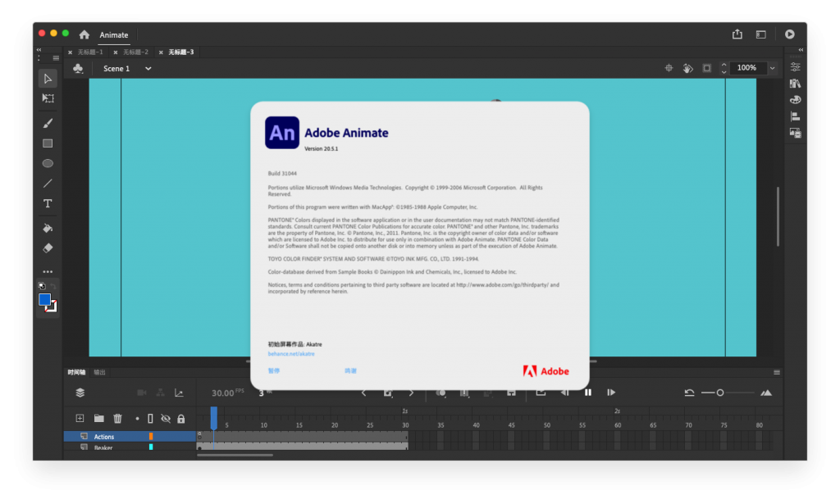Click the blue fill color swatch
Image resolution: width=840 pixels, height=504 pixels.
[44, 299]
